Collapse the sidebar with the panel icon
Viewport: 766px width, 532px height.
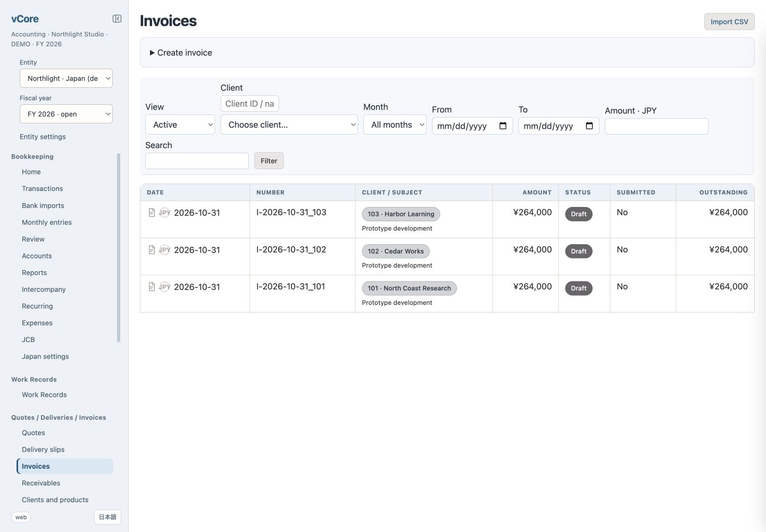pyautogui.click(x=117, y=19)
